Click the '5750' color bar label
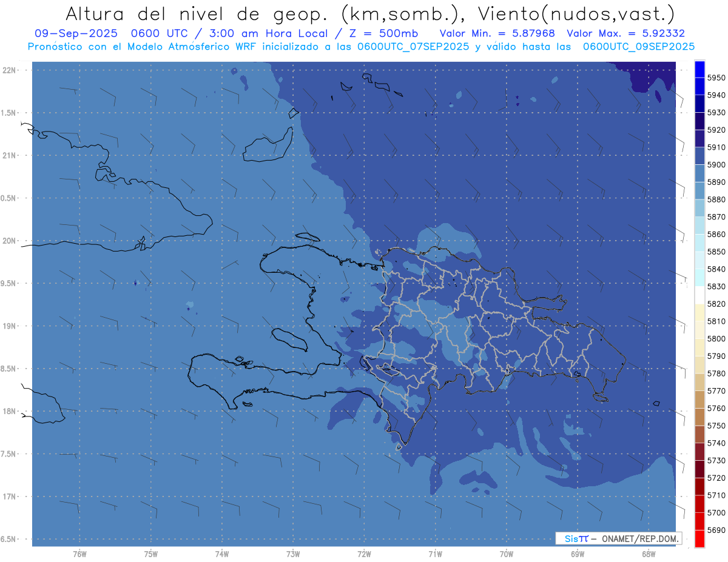The image size is (728, 562). tap(716, 426)
